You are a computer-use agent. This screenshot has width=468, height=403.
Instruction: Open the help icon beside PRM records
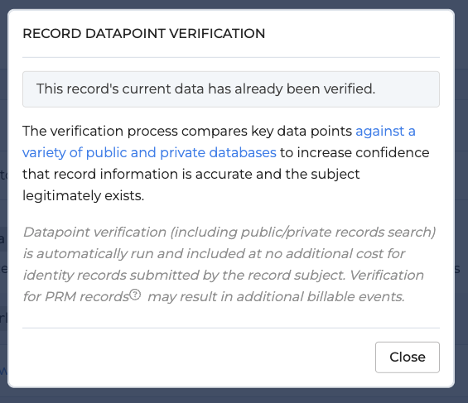click(x=135, y=295)
